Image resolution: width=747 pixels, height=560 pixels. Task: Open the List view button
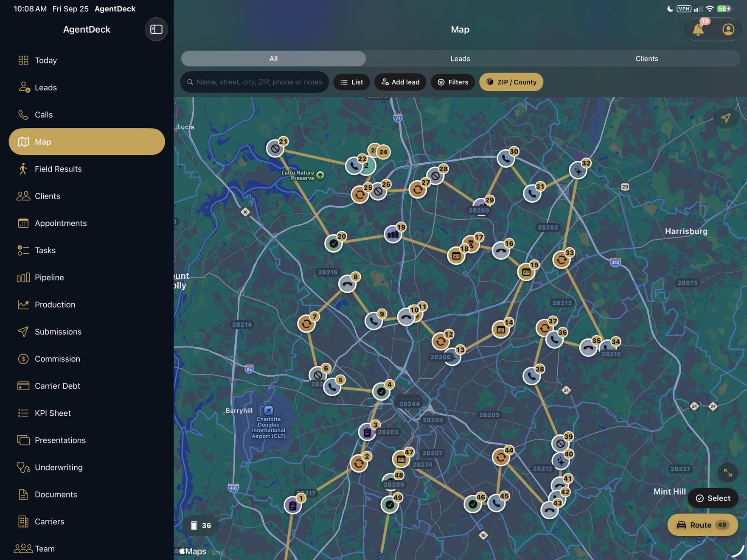click(351, 82)
